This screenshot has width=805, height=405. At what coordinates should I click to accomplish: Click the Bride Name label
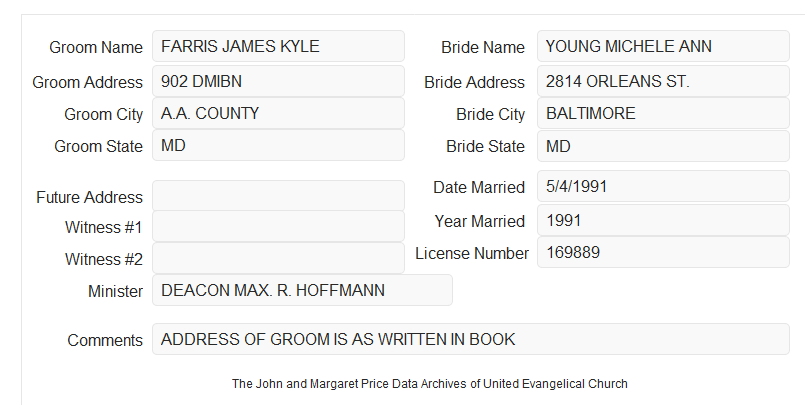click(483, 47)
